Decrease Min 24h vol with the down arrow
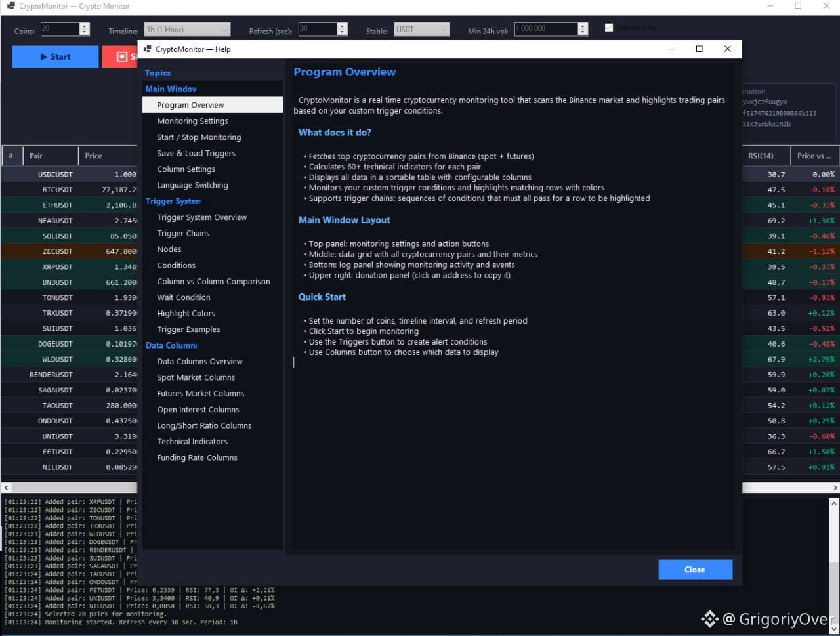Image resolution: width=840 pixels, height=636 pixels. 583,32
